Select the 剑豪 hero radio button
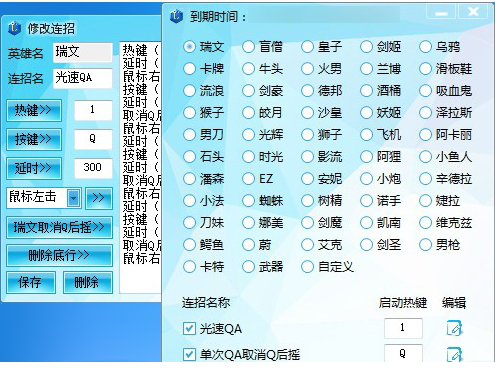Image resolution: width=495 pixels, height=376 pixels. [248, 91]
